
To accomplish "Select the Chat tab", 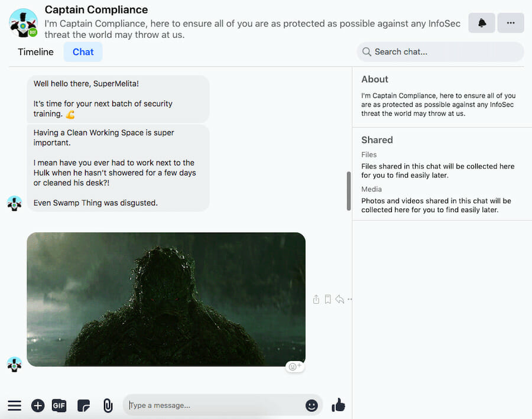I will click(x=83, y=52).
